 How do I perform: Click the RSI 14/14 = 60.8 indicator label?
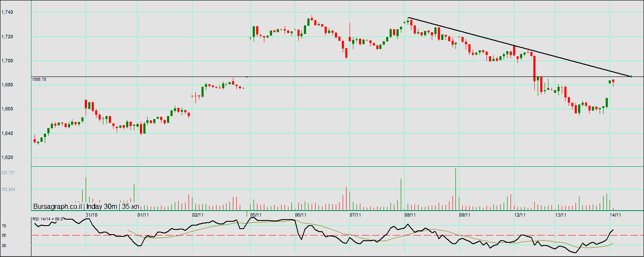tap(48, 219)
